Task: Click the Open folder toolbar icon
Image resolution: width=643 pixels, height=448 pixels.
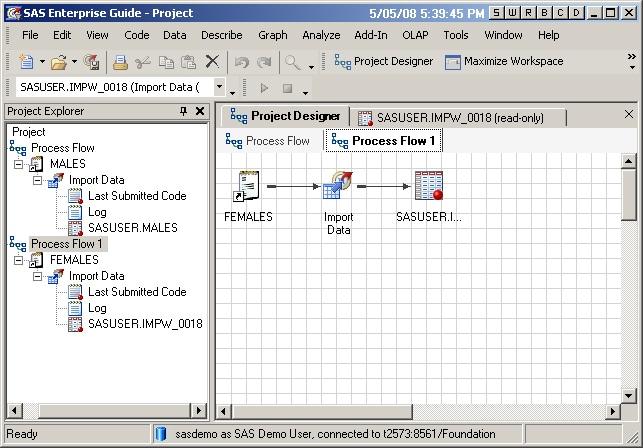Action: [59, 62]
